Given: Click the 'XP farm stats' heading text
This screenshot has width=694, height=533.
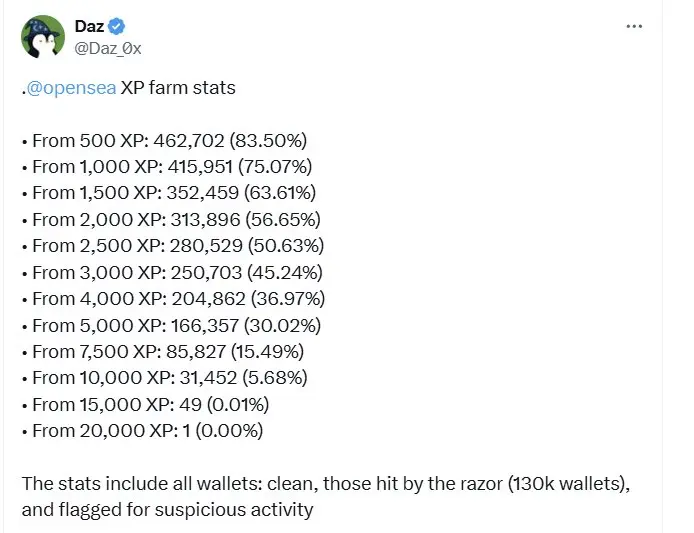Looking at the screenshot, I should click(x=178, y=88).
